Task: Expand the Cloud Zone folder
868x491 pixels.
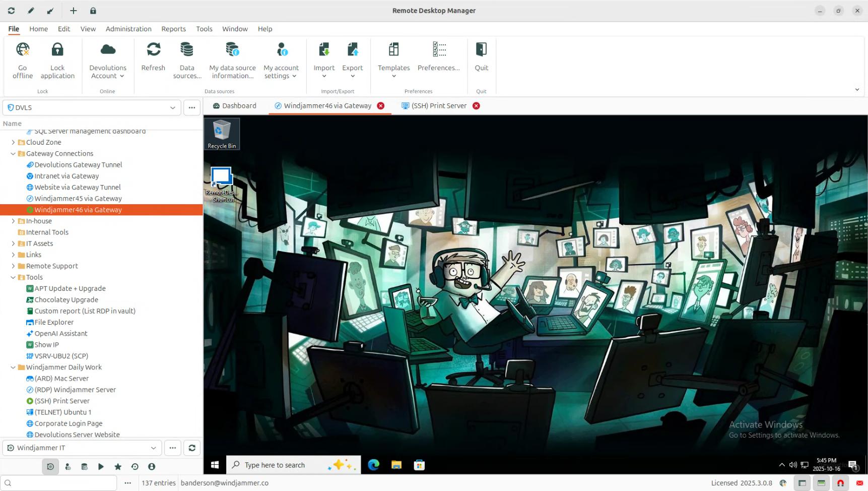Action: click(x=13, y=143)
